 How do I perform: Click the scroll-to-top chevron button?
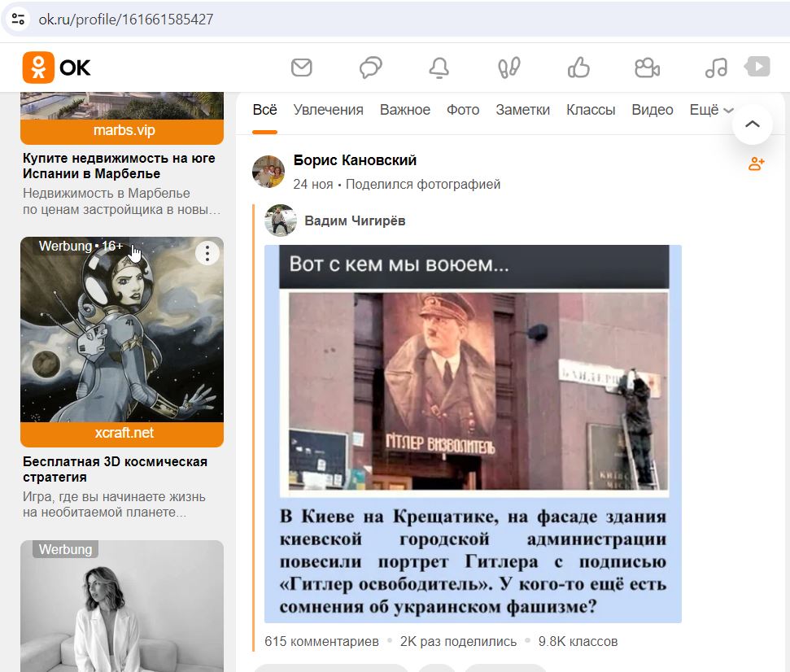tap(752, 124)
